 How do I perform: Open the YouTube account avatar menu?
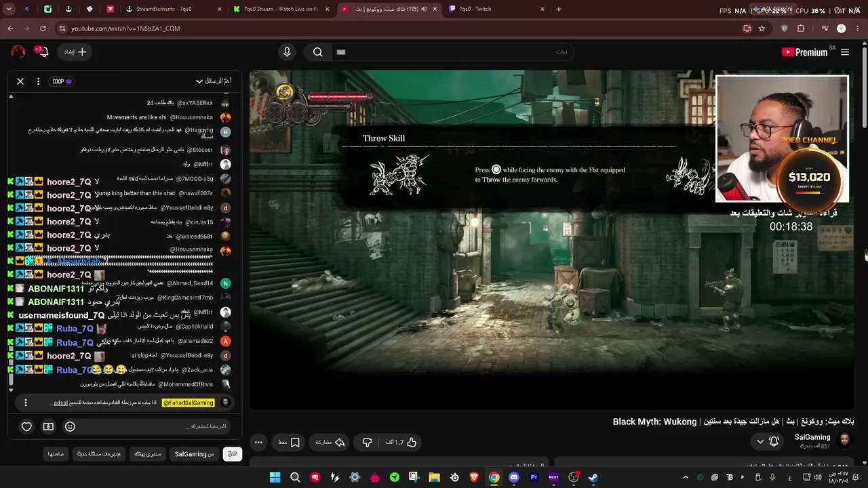[18, 52]
